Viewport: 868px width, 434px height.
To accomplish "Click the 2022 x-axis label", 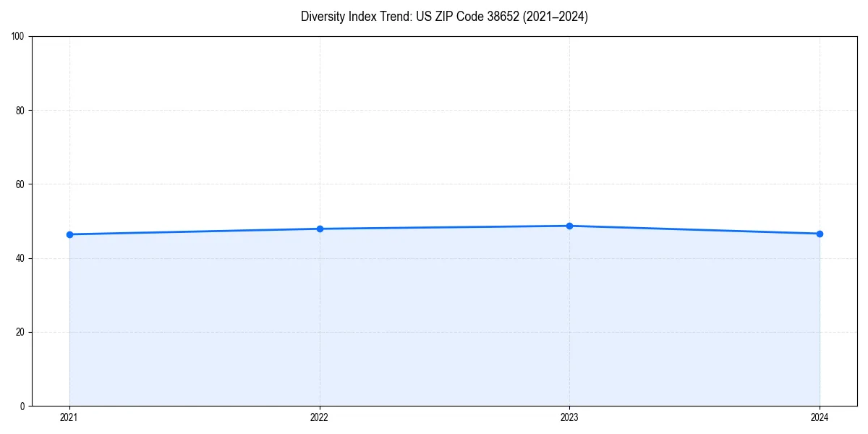I will tap(319, 417).
